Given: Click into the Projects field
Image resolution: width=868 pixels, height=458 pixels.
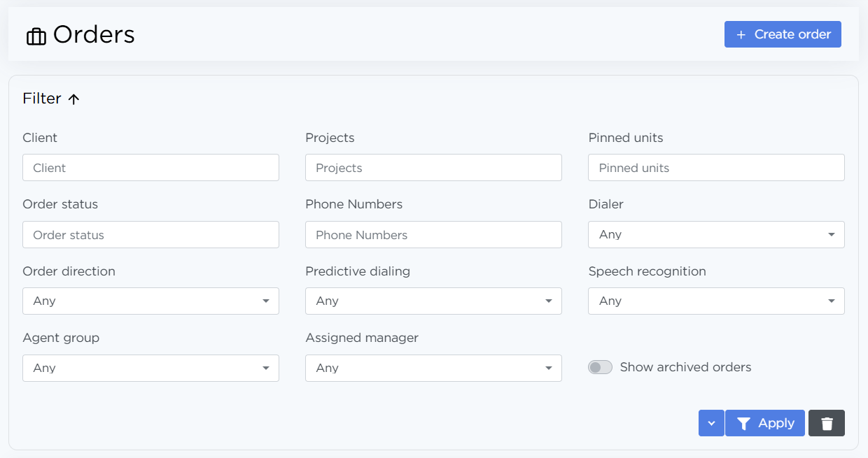Looking at the screenshot, I should pyautogui.click(x=433, y=168).
